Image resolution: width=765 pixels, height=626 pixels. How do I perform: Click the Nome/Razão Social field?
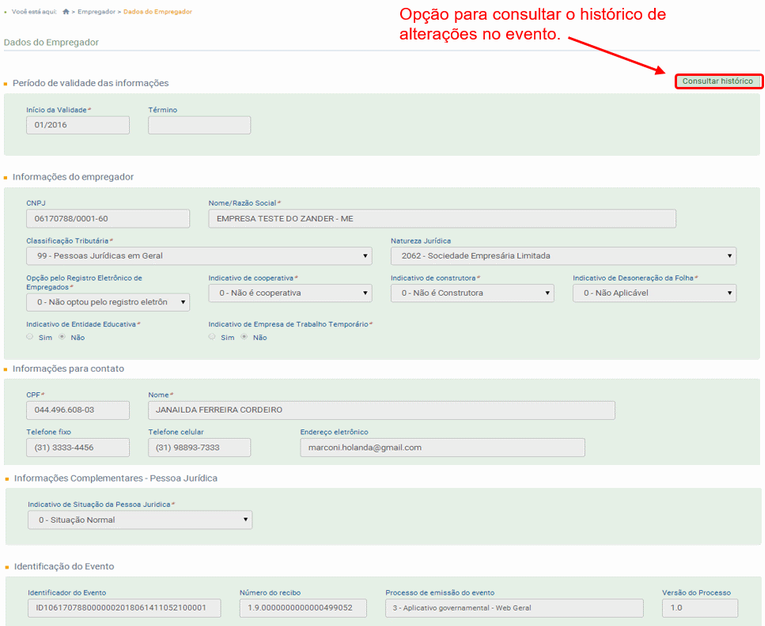442,219
